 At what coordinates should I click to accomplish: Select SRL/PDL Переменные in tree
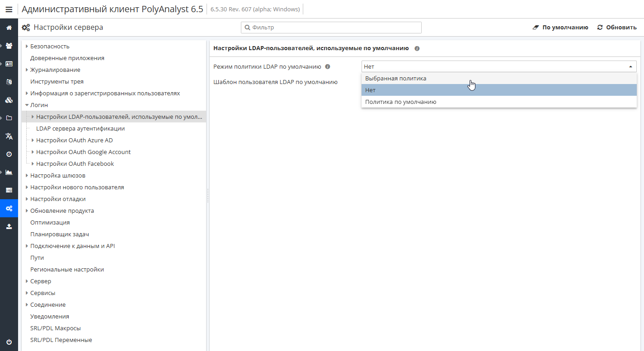61,340
